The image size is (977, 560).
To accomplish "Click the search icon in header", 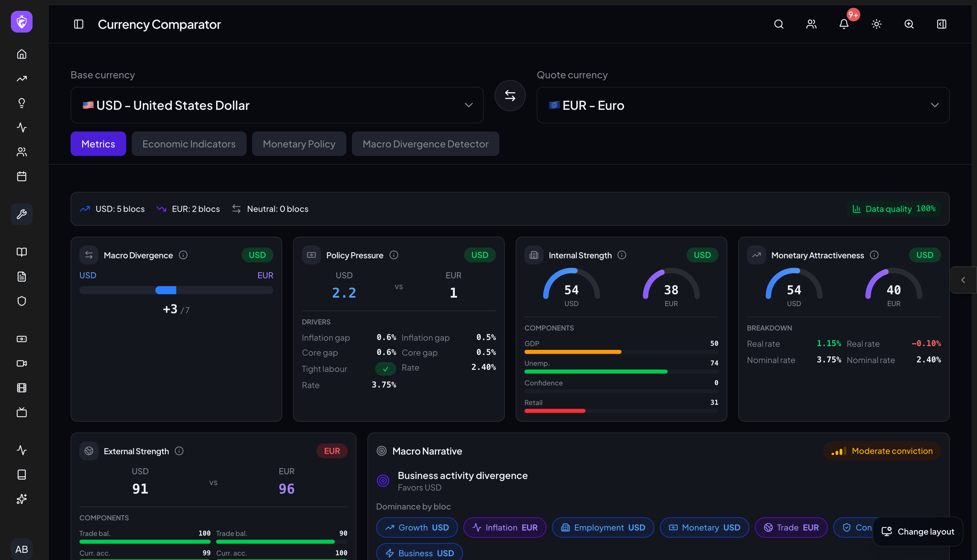I will [x=779, y=24].
